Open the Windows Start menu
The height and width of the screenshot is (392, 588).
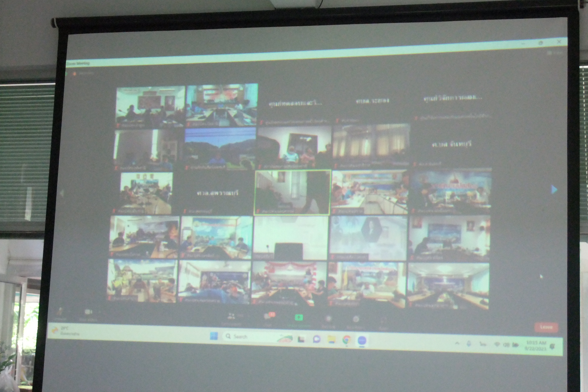tap(214, 336)
